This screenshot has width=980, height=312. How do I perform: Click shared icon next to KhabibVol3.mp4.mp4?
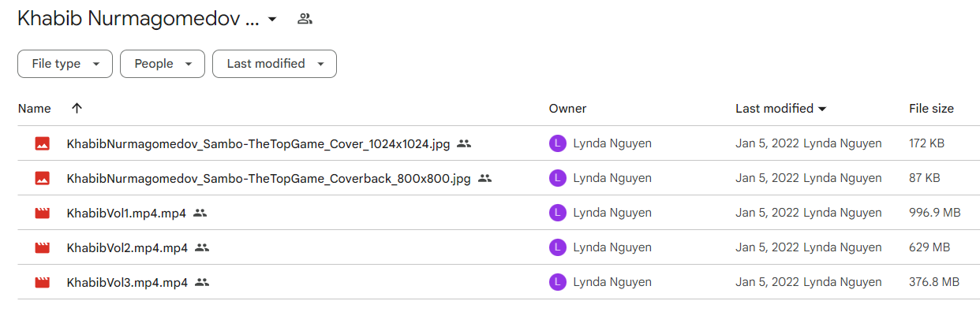[x=201, y=282]
